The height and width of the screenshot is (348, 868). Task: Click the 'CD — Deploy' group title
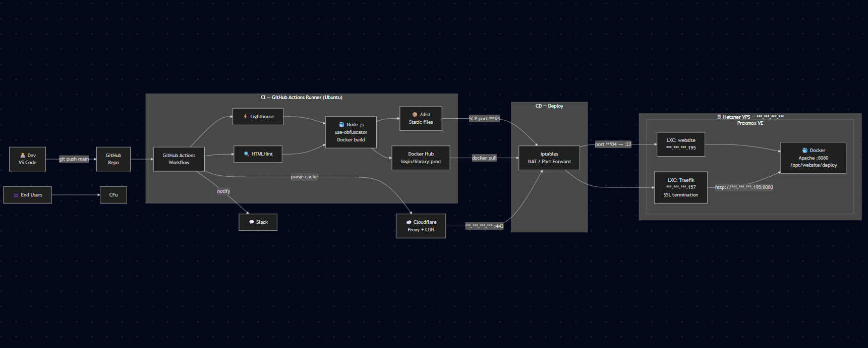point(549,106)
